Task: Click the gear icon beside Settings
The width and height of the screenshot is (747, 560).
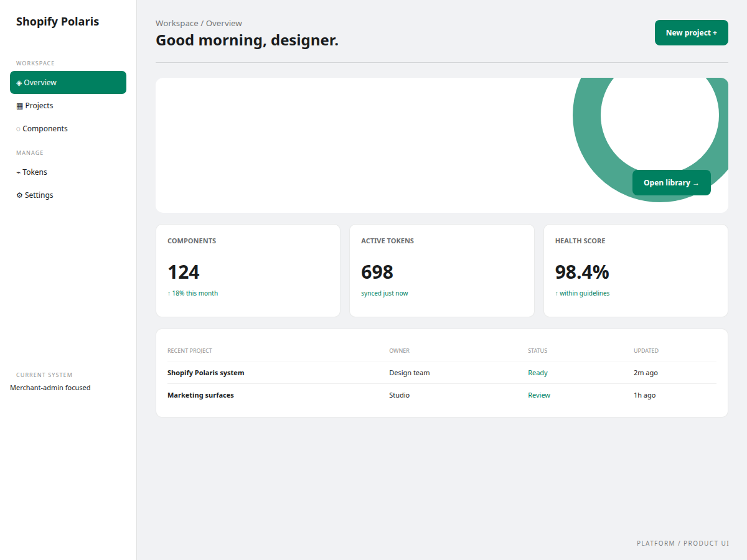Action: tap(19, 195)
